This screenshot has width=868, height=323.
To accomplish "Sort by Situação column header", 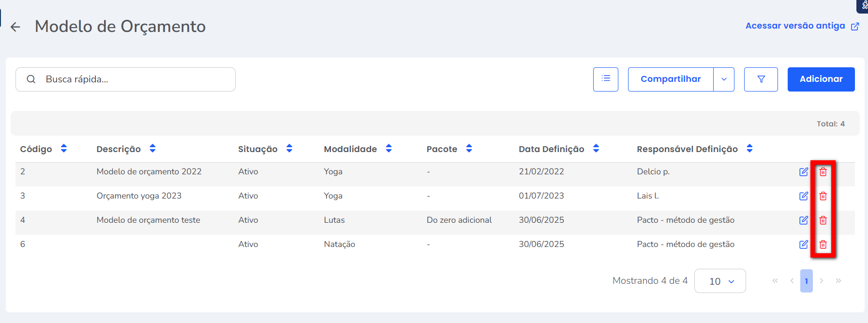I will (289, 149).
